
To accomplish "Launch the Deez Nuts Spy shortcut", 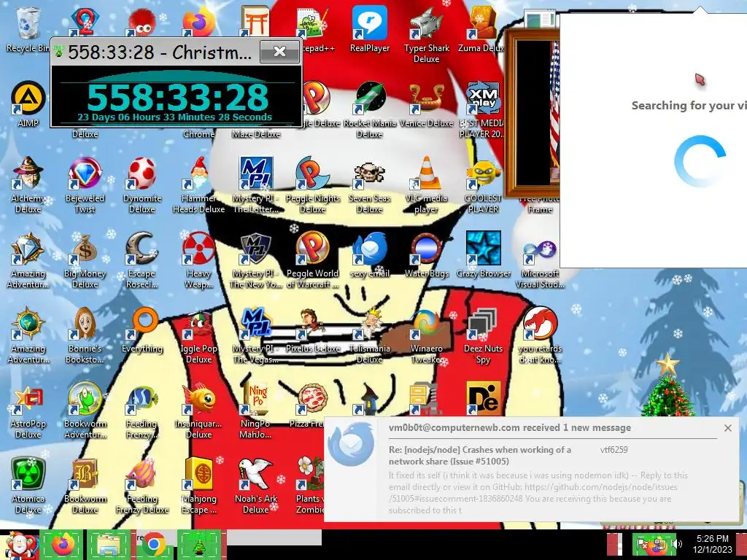I will pos(483,336).
